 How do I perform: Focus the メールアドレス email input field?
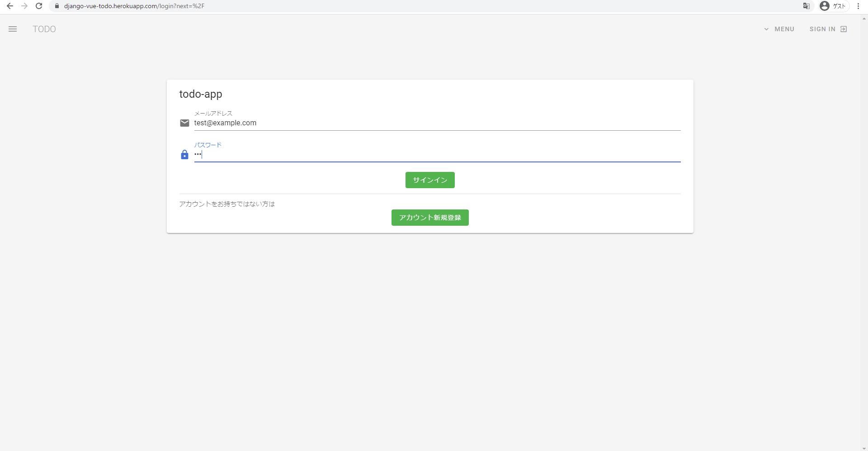click(407, 123)
